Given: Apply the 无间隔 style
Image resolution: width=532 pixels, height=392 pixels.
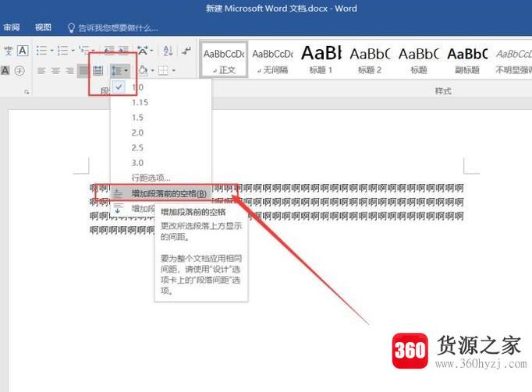Looking at the screenshot, I should point(273,60).
